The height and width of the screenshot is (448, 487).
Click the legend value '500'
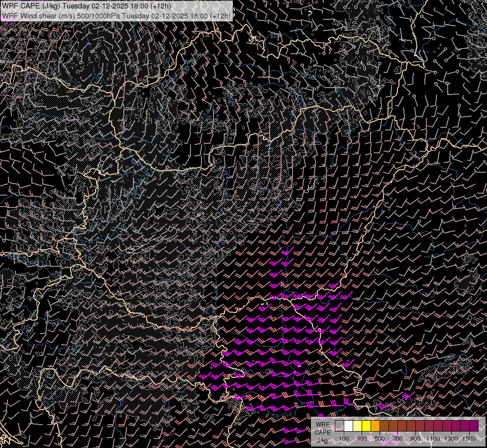pos(380,439)
